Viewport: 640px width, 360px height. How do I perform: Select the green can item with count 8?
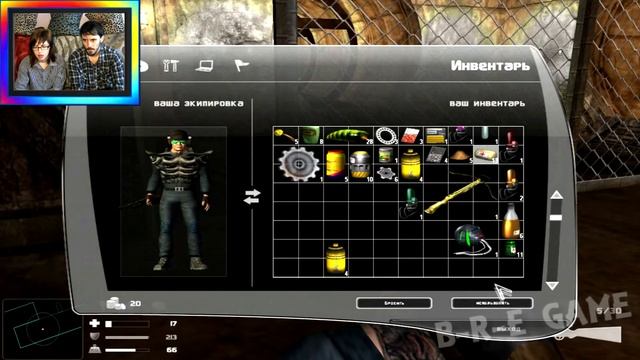click(311, 136)
